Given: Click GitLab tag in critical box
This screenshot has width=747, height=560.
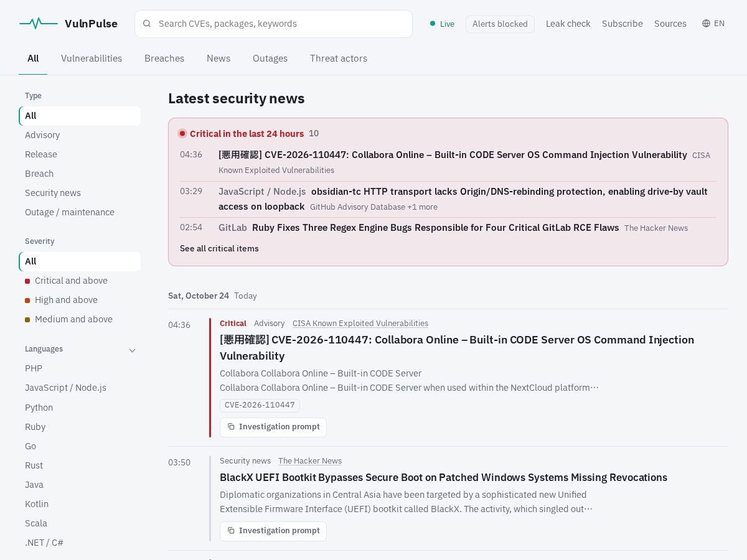Looking at the screenshot, I should point(233,228).
